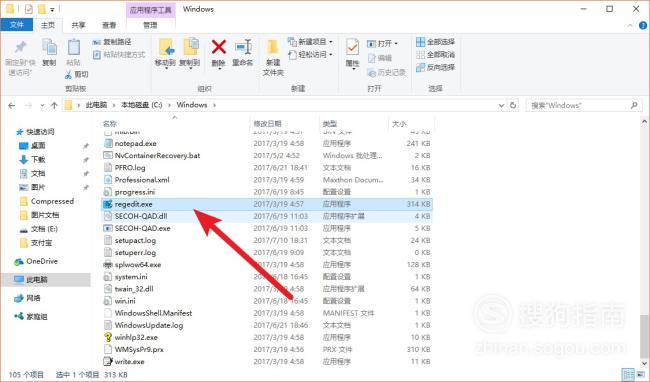Image resolution: width=650 pixels, height=382 pixels.
Task: Select the SECOH-QAD.dll file
Action: tap(267, 216)
